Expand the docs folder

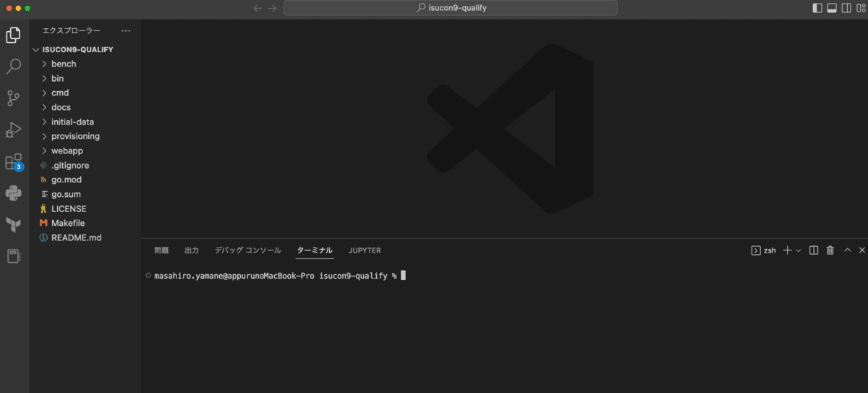point(85,107)
